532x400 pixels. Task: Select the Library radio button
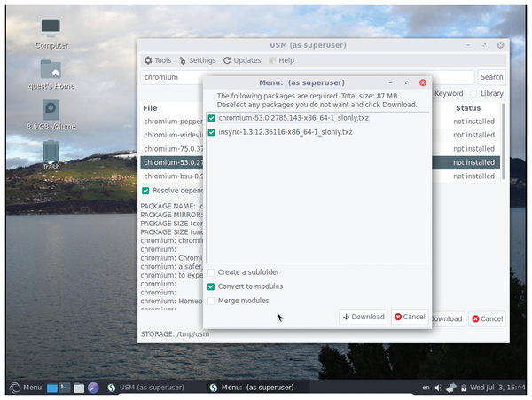click(x=473, y=94)
